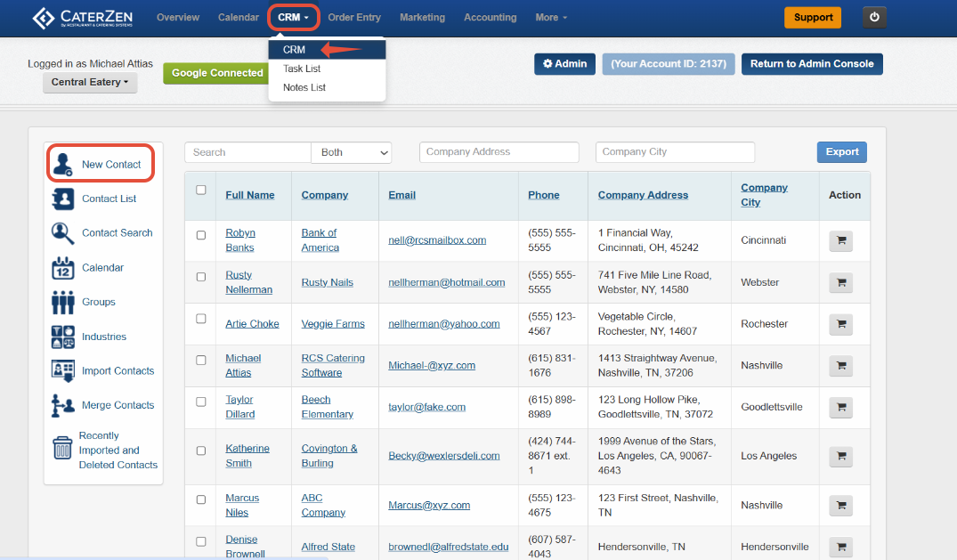Open Contact Search in sidebar
The image size is (957, 560).
click(x=101, y=232)
